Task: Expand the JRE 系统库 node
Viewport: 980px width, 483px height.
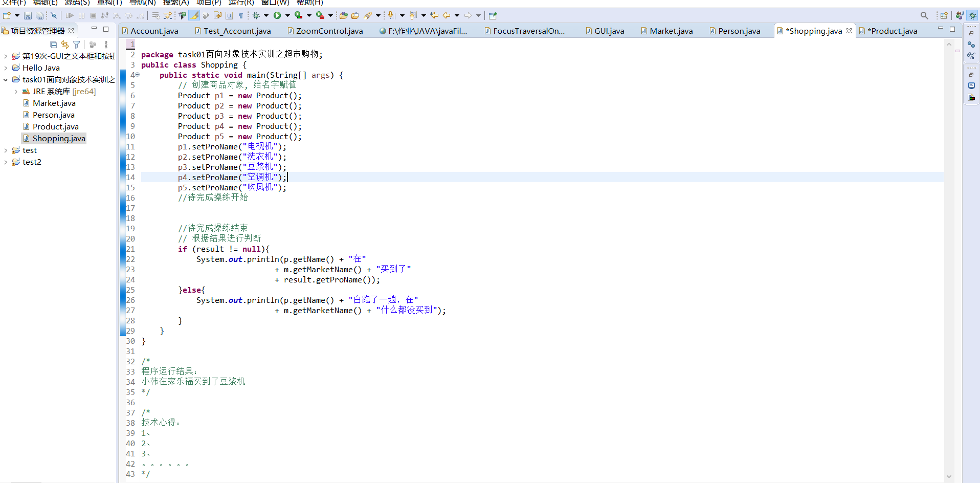Action: click(x=16, y=92)
